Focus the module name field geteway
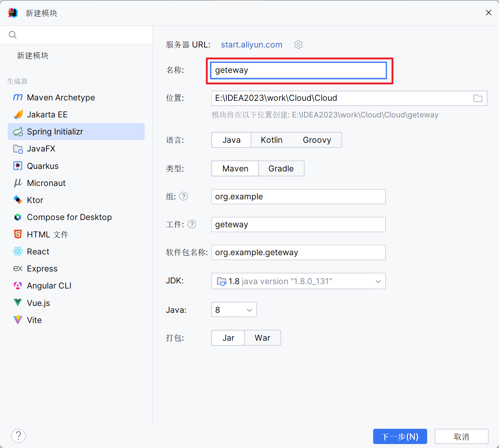Image resolution: width=499 pixels, height=448 pixels. tap(298, 70)
